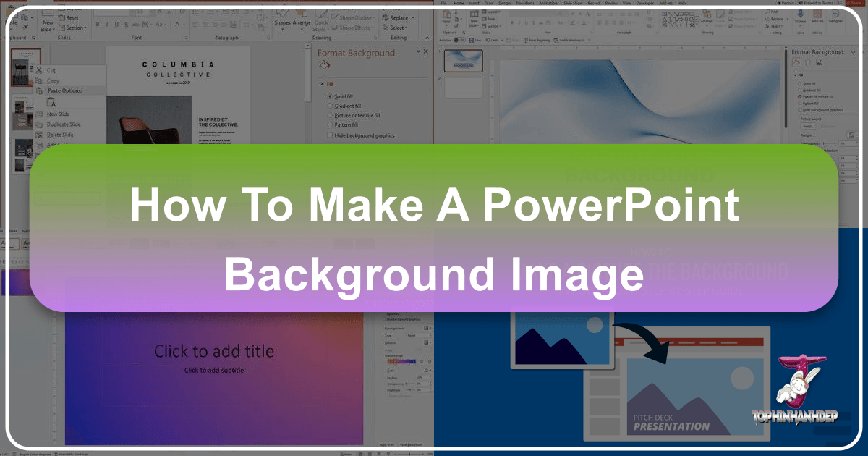Click the Insert... button under Picture source

[x=807, y=125]
